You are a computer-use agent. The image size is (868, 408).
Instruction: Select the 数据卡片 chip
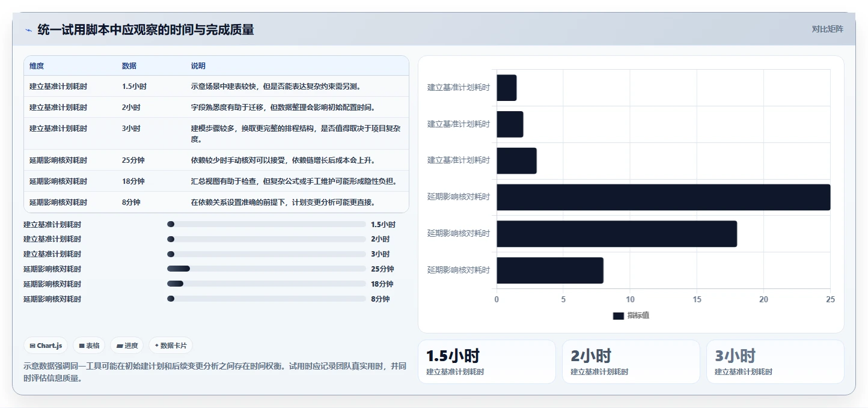171,346
